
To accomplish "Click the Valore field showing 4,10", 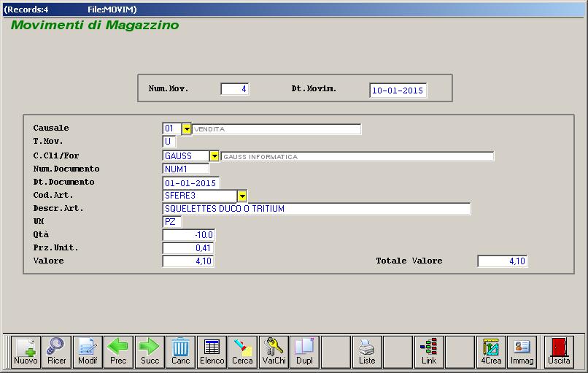I will pyautogui.click(x=188, y=261).
